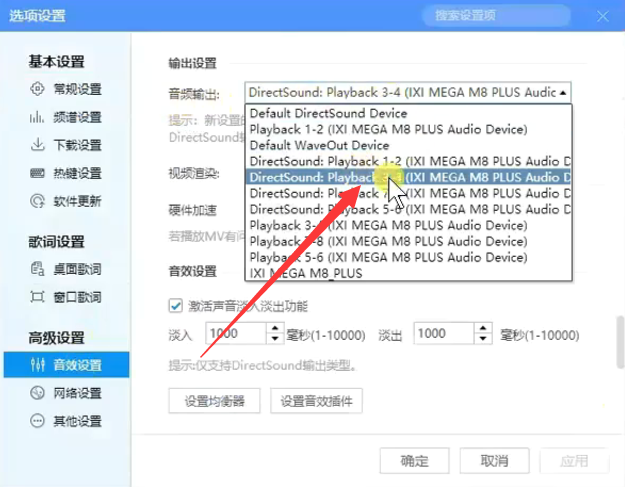Select the highlighted 音效设置 sidebar item

tap(67, 365)
